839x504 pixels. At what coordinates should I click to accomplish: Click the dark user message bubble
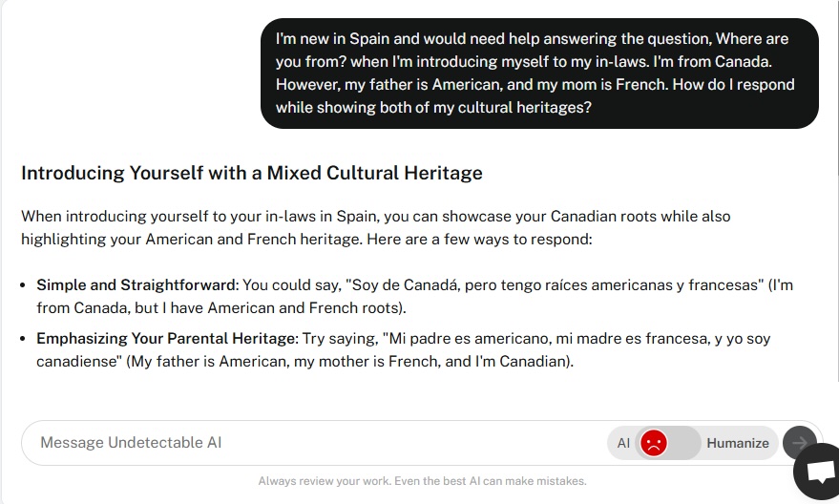click(x=539, y=73)
